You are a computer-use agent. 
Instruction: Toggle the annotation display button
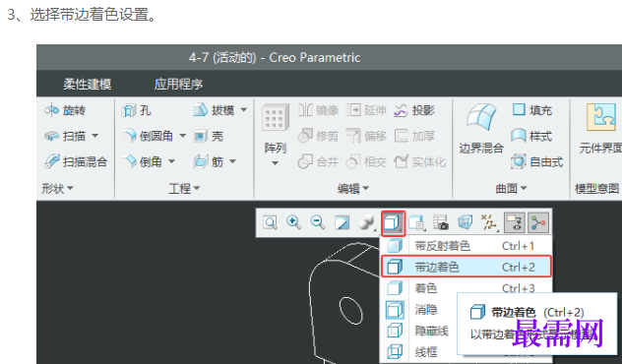pos(516,222)
